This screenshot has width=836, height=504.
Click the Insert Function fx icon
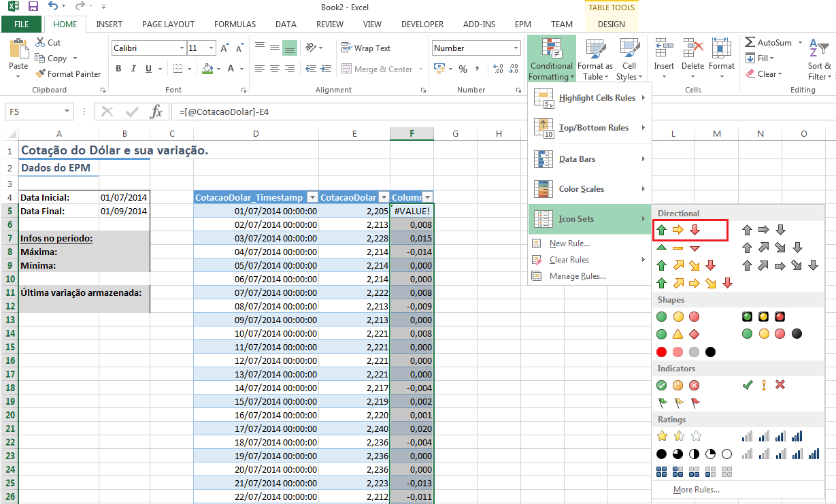click(156, 112)
